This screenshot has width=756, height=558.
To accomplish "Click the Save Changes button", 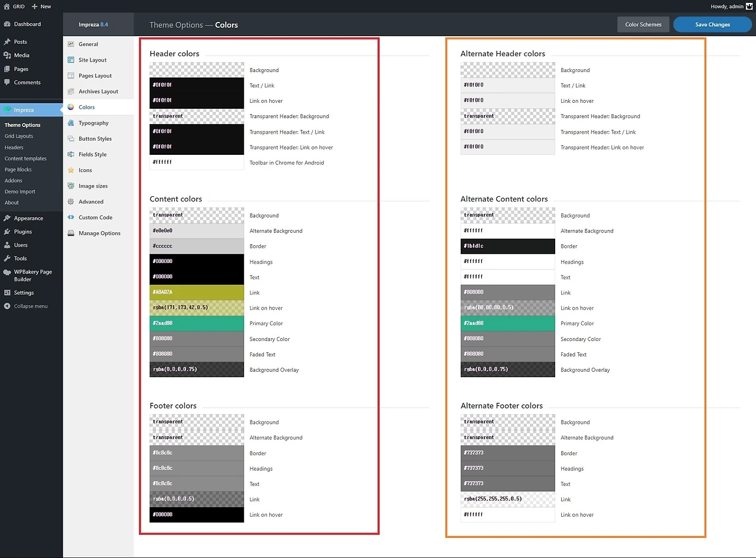I will 712,24.
